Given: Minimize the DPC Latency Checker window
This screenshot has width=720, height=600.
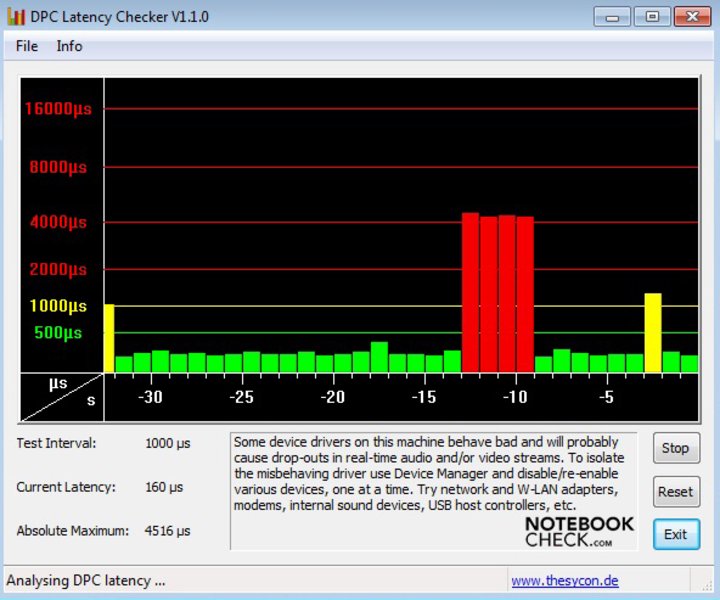Looking at the screenshot, I should [612, 17].
